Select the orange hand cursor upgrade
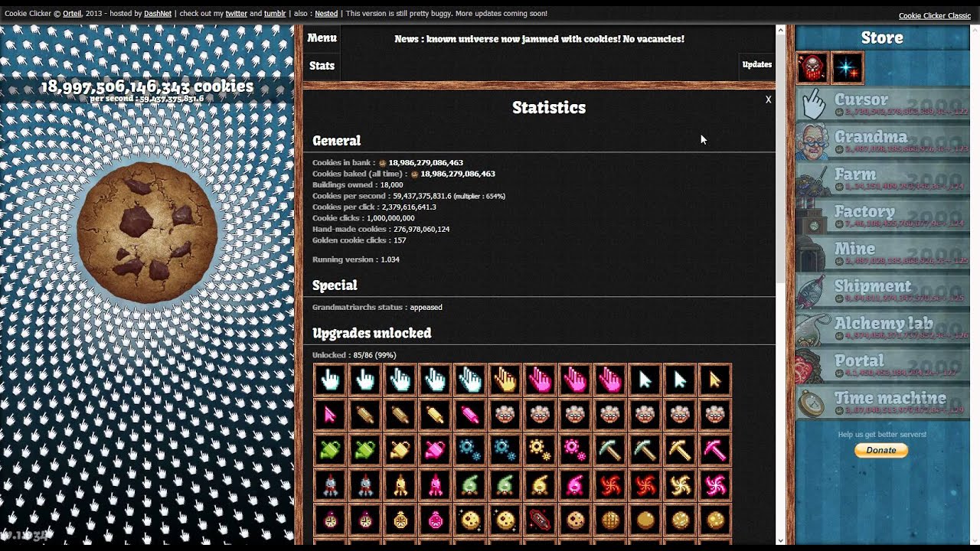The width and height of the screenshot is (980, 551). [505, 380]
